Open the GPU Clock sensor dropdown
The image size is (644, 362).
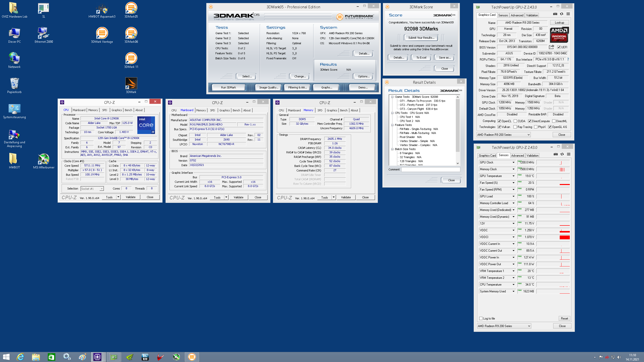tap(513, 162)
